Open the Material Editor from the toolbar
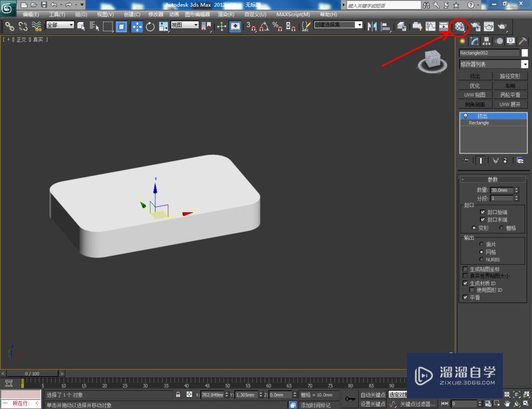Screen dimensions: 532x409 [x=461, y=26]
